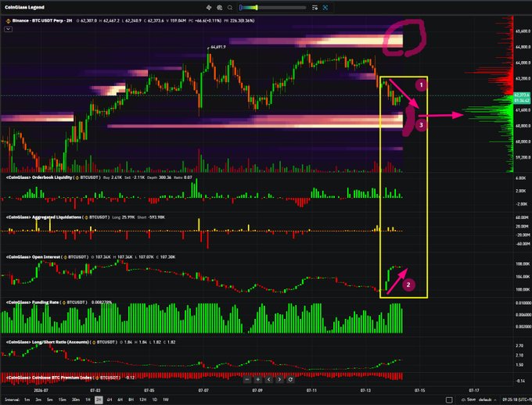Click the 64,000.0 price axis label

click(x=523, y=63)
